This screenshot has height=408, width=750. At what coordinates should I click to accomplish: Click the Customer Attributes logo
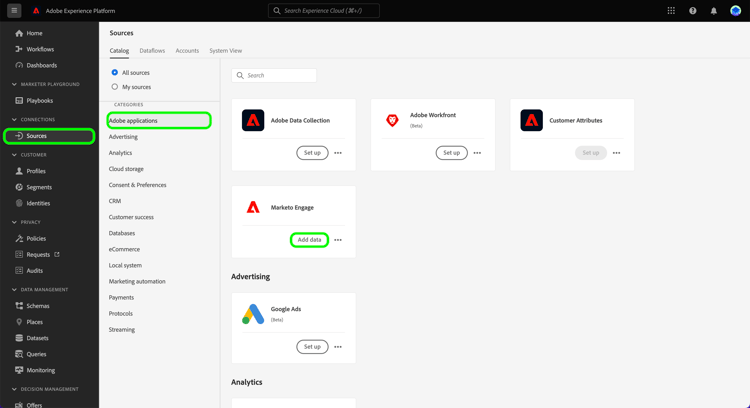click(531, 120)
